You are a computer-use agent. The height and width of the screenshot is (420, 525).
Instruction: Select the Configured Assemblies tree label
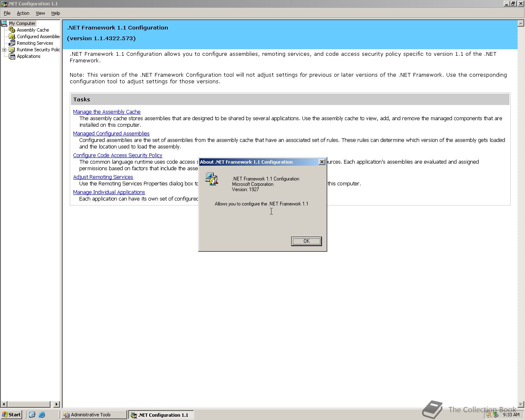(39, 37)
